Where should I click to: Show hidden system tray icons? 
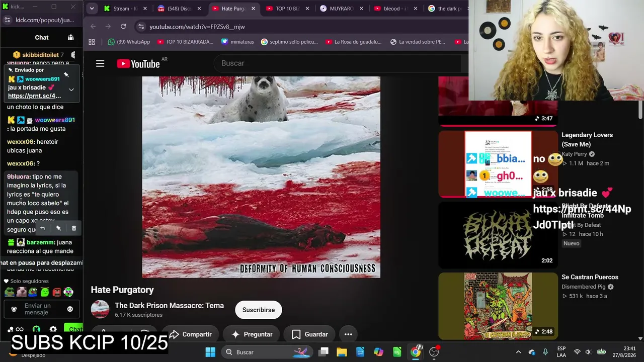click(x=518, y=352)
